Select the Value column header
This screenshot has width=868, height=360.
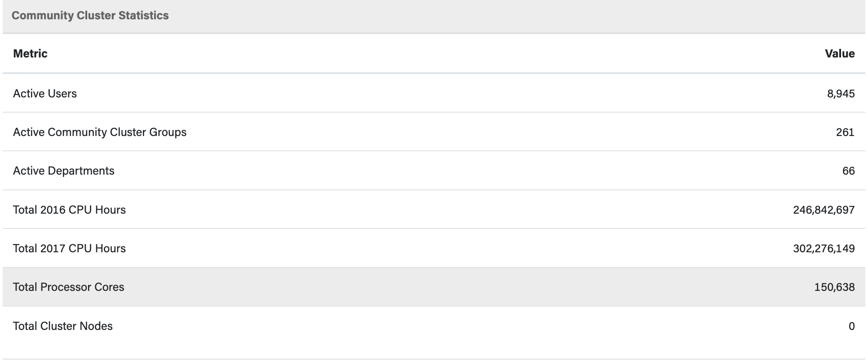(x=840, y=53)
